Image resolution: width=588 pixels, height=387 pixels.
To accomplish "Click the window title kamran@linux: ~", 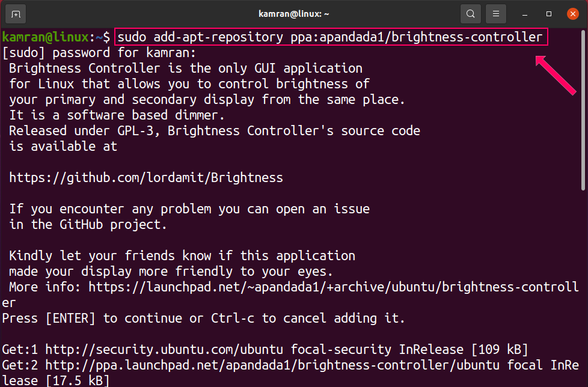I will [293, 13].
